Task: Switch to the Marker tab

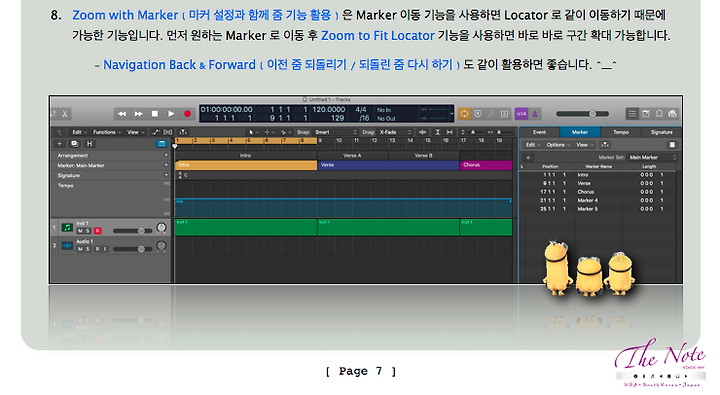Action: (580, 132)
